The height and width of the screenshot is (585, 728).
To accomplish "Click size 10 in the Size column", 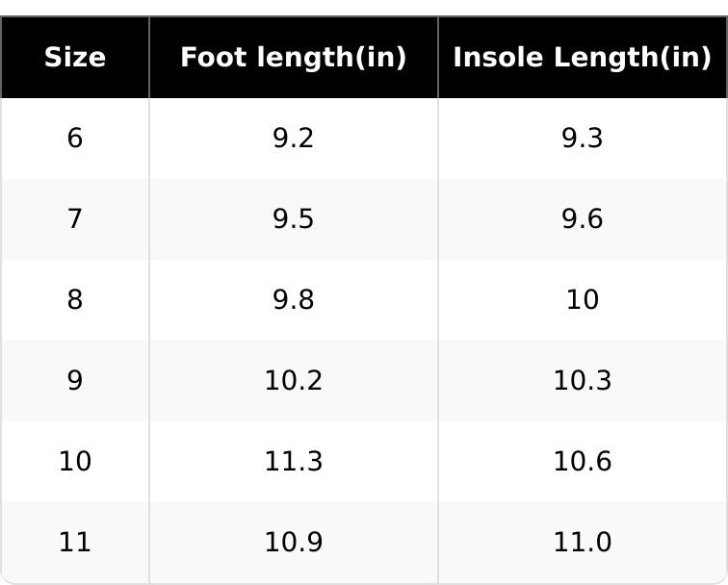I will 75,462.
